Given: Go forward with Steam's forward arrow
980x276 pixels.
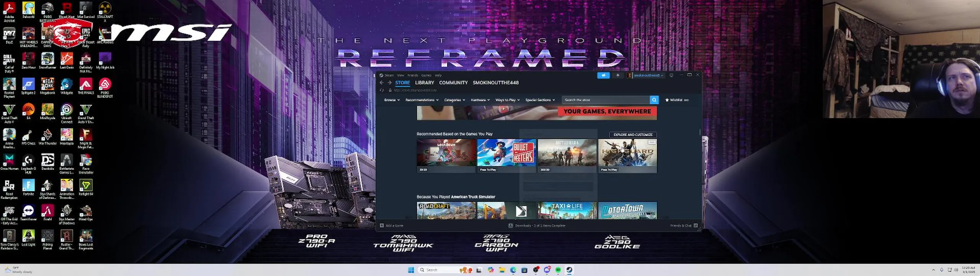Looking at the screenshot, I should pos(389,83).
